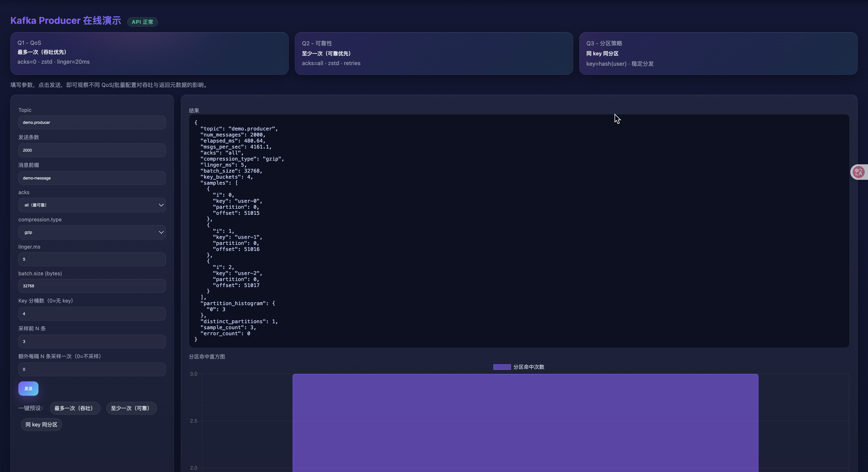Select the Q1 - QoS scenario card
Viewport: 868px width, 472px height.
pyautogui.click(x=149, y=53)
